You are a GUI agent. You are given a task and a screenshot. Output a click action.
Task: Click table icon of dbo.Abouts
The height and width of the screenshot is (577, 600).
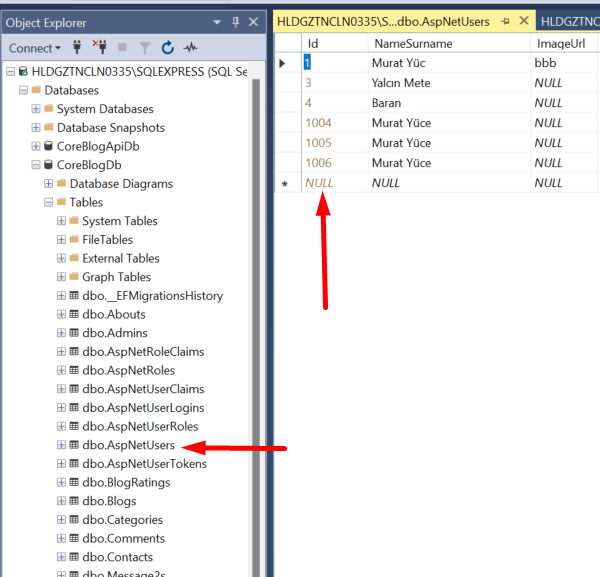pyautogui.click(x=74, y=314)
